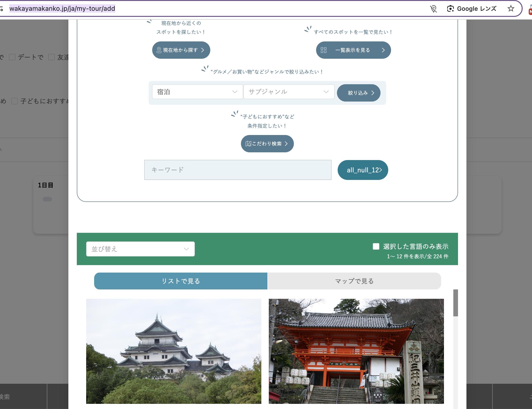Expand the サブジャンル dropdown
Image resolution: width=532 pixels, height=409 pixels.
(x=289, y=92)
